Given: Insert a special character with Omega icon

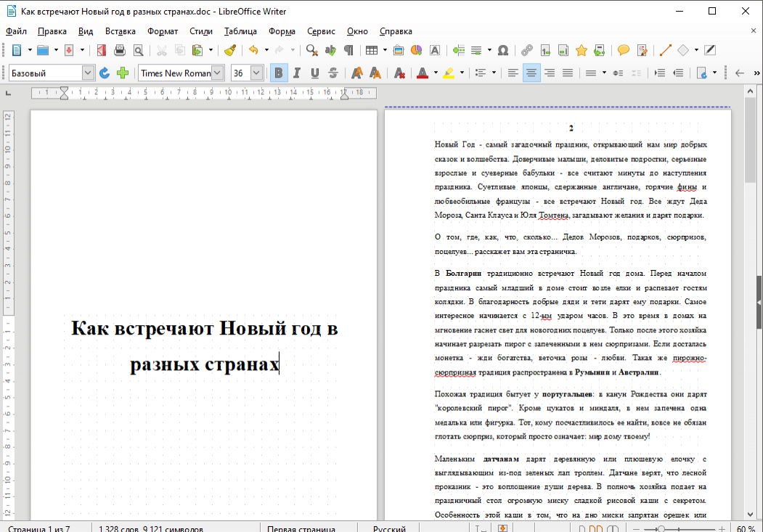Looking at the screenshot, I should (x=502, y=50).
